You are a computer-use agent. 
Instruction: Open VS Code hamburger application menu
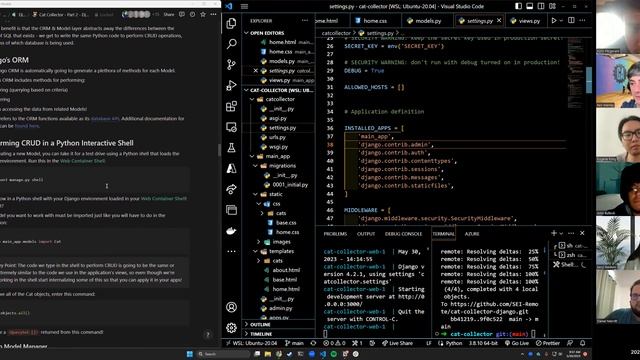coord(244,6)
